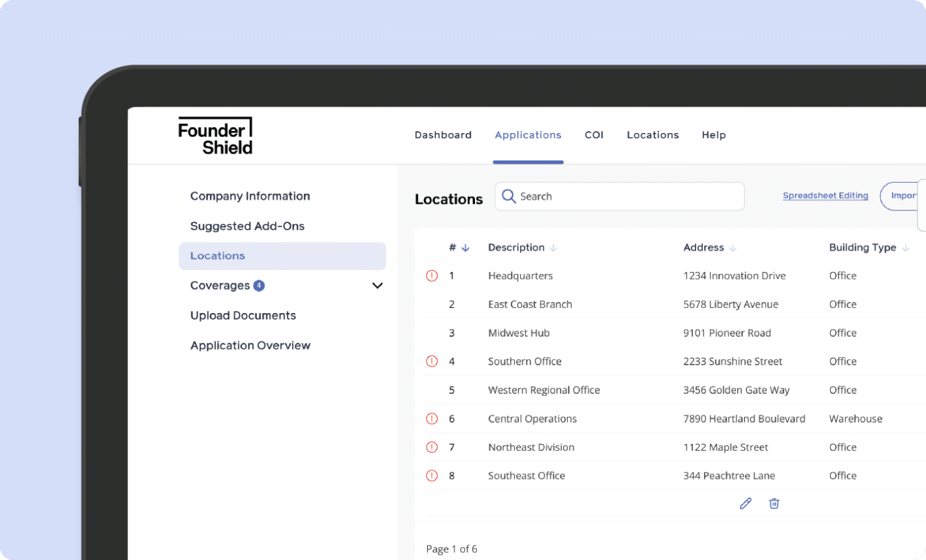
Task: Open the Dashboard tab
Action: 443,135
